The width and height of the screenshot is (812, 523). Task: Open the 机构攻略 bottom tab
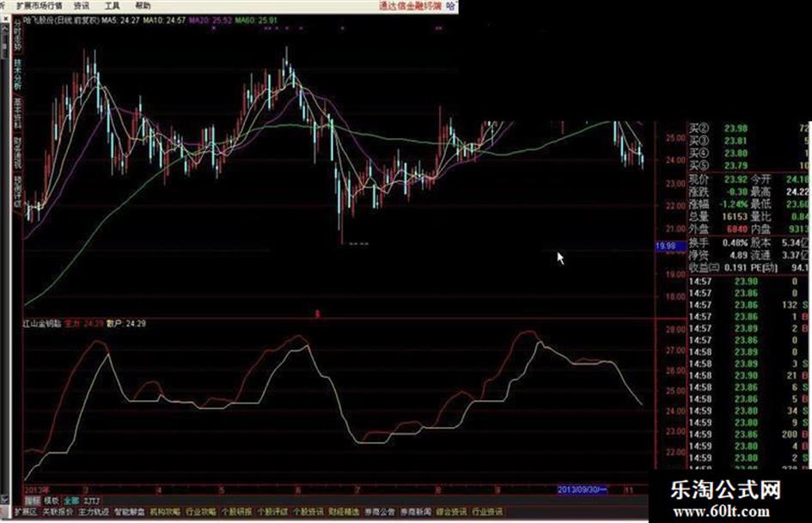tap(165, 512)
